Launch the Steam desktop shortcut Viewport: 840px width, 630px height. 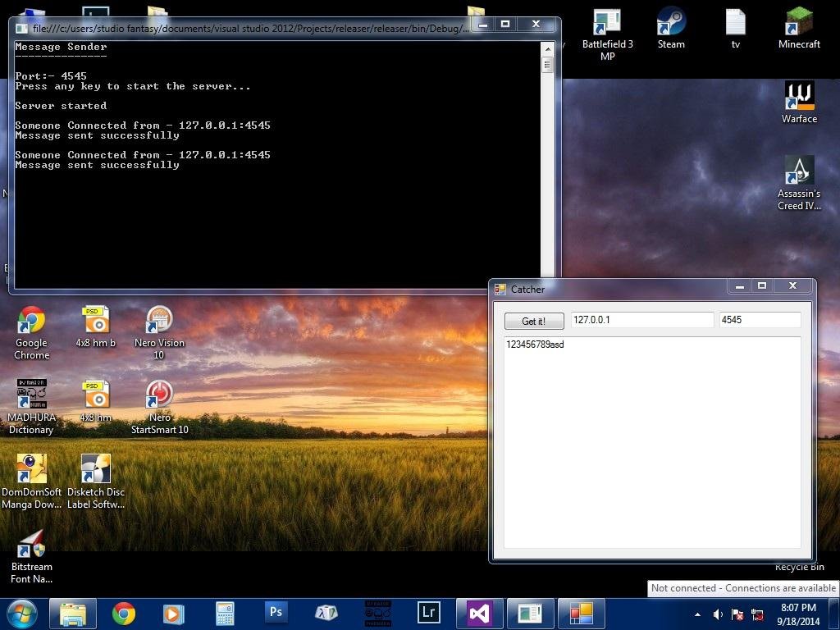671,29
